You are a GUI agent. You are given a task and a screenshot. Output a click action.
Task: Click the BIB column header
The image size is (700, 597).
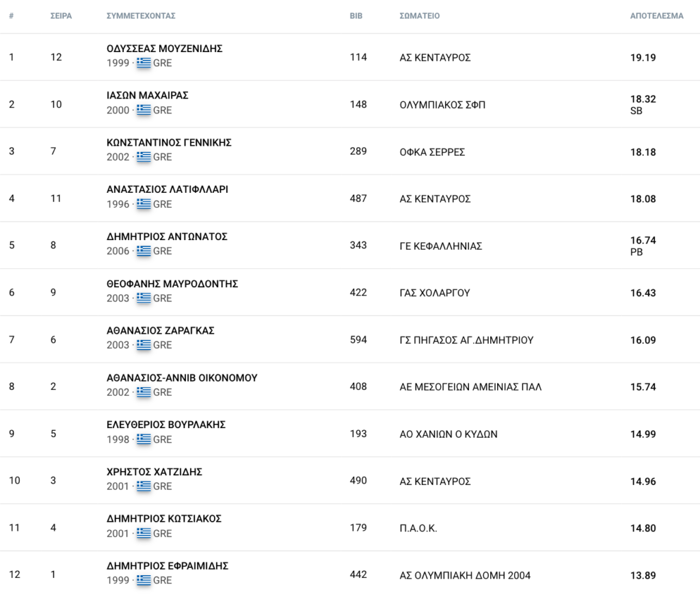click(x=355, y=16)
